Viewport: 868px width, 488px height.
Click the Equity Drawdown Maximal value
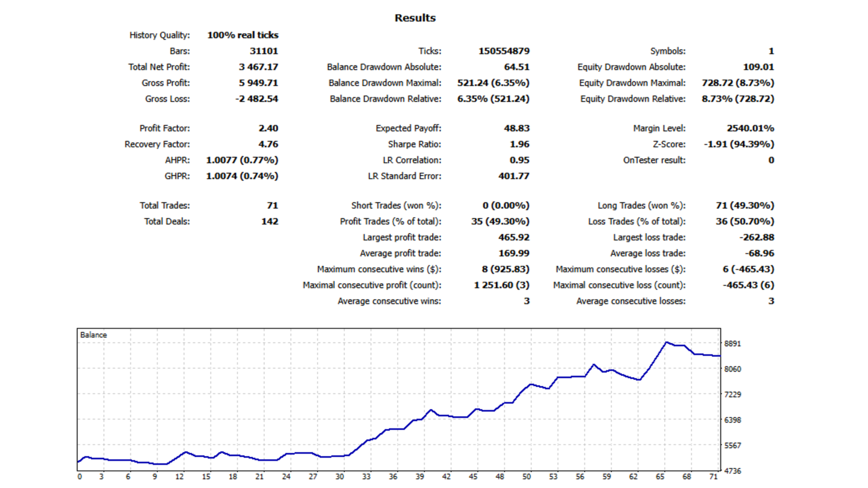pos(737,83)
